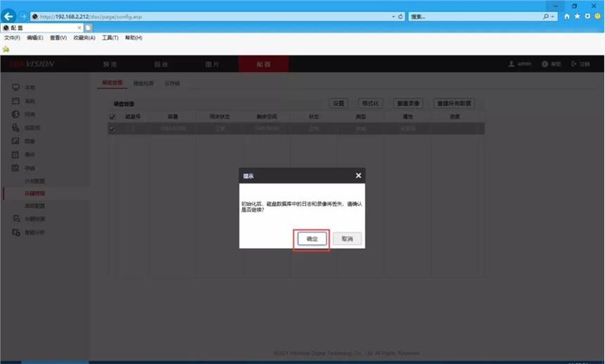Viewport: 605px width, 364px height.
Task: Click the browser search input field
Action: [x=471, y=16]
